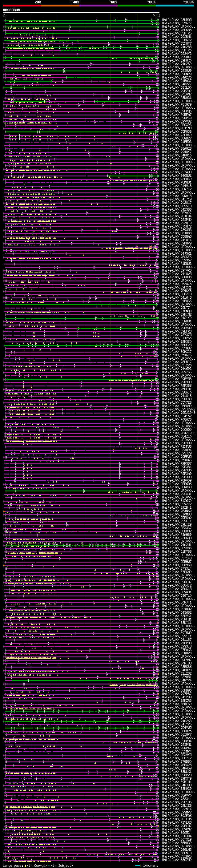The image size is (197, 868).
Task: Open hit UniRef100_C5X8F7
Action: [177, 43]
